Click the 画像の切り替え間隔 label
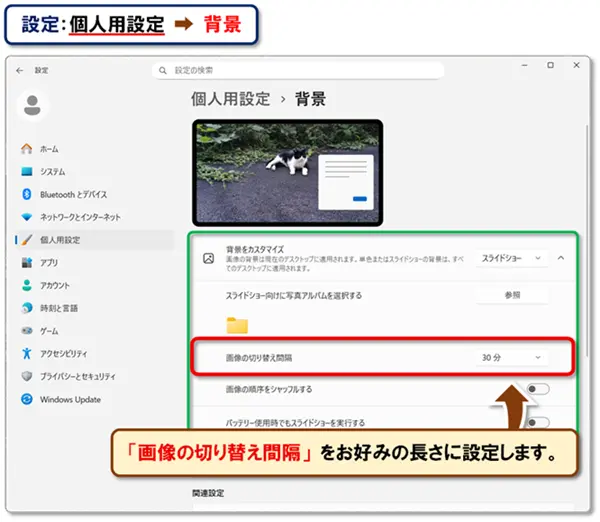 pyautogui.click(x=259, y=358)
